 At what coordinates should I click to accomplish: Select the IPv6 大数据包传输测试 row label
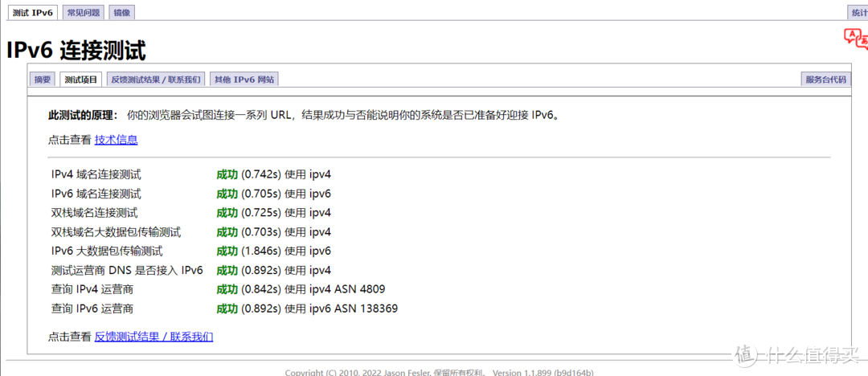point(107,251)
